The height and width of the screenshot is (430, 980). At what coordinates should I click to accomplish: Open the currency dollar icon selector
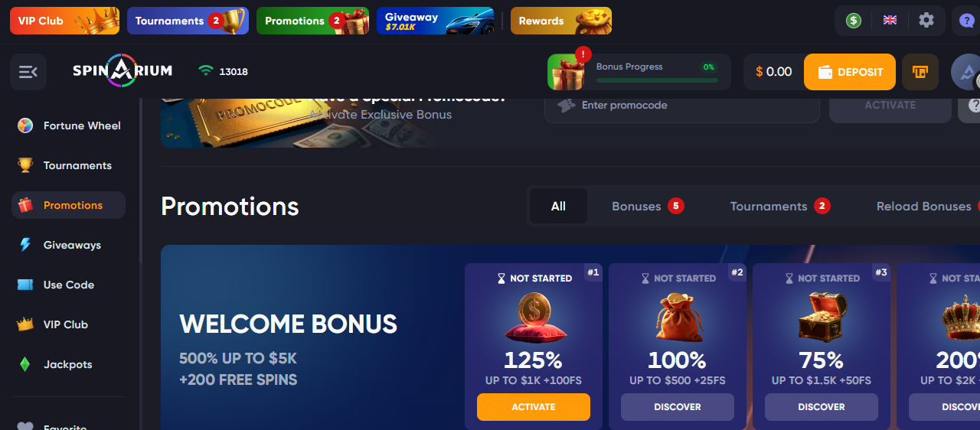(x=854, y=21)
